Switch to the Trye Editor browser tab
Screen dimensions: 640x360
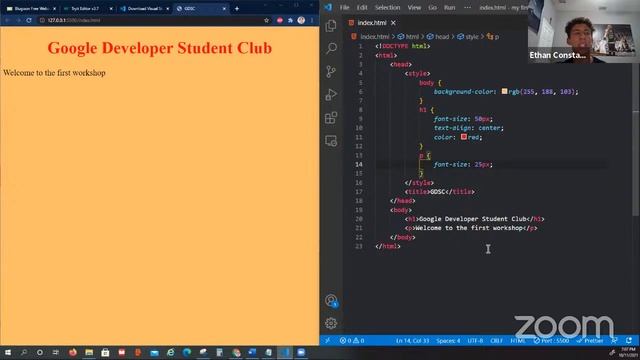(88, 8)
